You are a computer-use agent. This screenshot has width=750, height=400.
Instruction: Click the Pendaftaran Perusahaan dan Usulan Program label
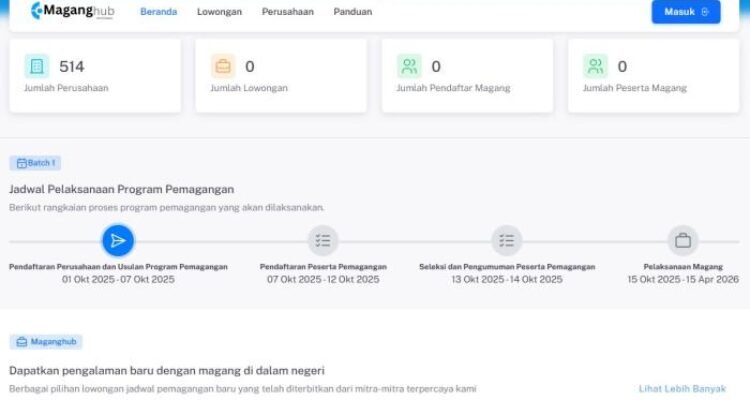(x=118, y=267)
